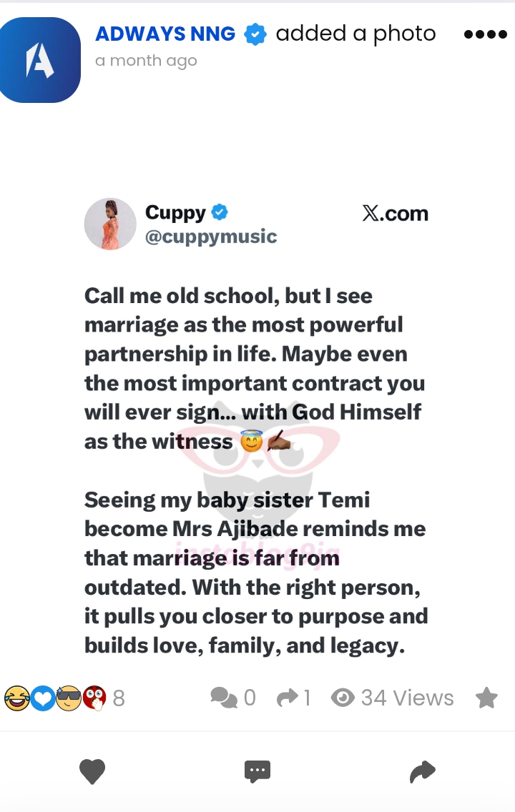The width and height of the screenshot is (515, 812).
Task: Click the shocked red emoji reaction
Action: click(x=94, y=698)
